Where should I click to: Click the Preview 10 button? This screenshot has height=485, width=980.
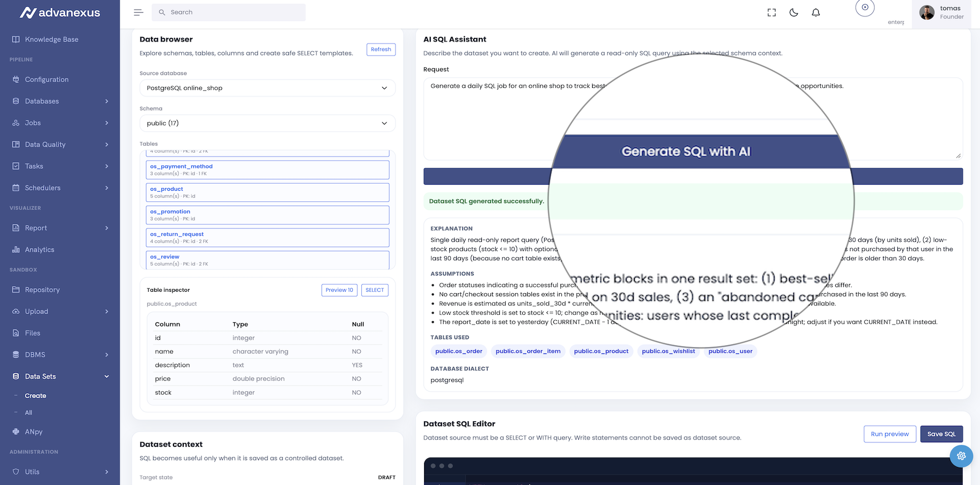(339, 290)
